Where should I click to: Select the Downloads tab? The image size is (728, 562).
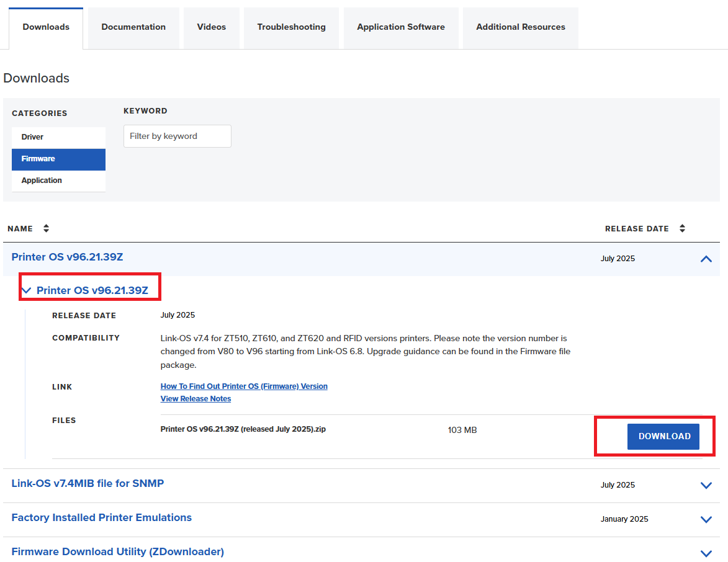(46, 27)
